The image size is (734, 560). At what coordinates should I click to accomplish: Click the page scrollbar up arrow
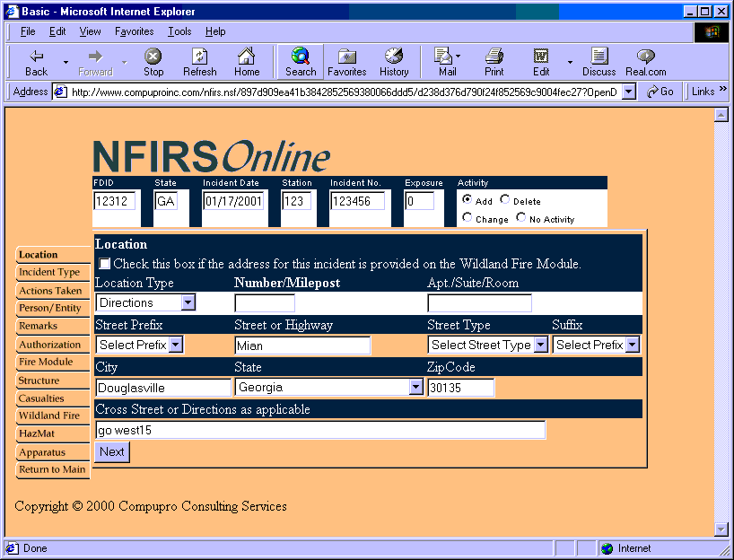pos(721,115)
